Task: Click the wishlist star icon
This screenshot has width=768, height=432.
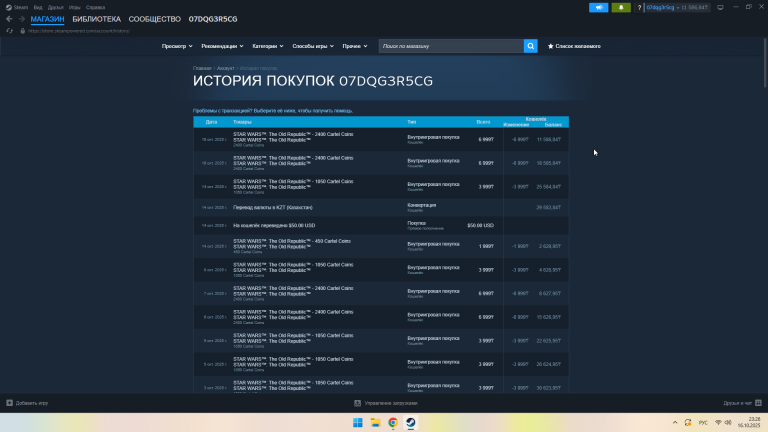Action: (x=551, y=46)
